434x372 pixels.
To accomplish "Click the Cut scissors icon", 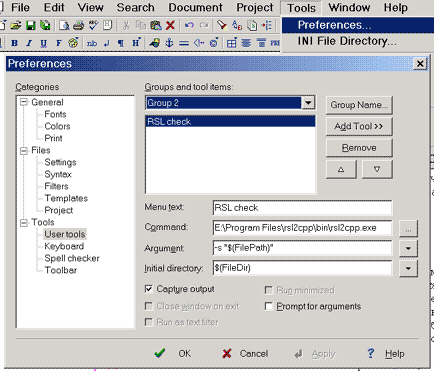I will click(126, 25).
